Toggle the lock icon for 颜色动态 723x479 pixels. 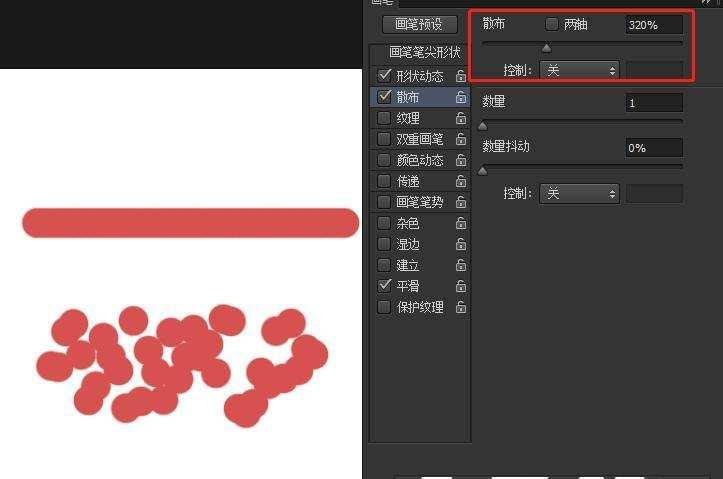pyautogui.click(x=461, y=160)
